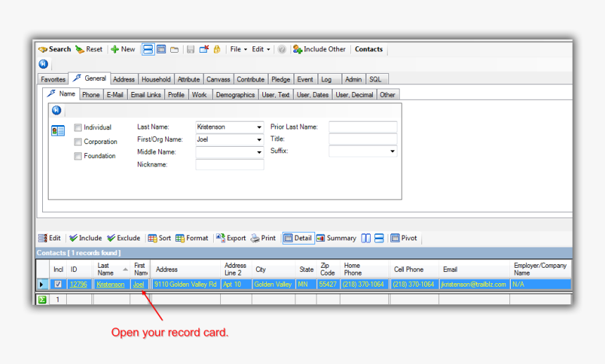The height and width of the screenshot is (364, 605).
Task: Click into the Nickname text field
Action: click(229, 164)
